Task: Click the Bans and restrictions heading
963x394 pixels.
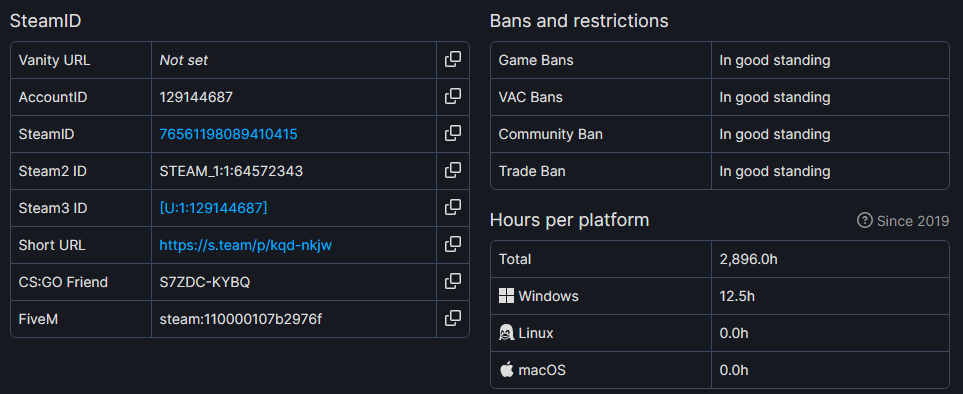Action: [579, 21]
